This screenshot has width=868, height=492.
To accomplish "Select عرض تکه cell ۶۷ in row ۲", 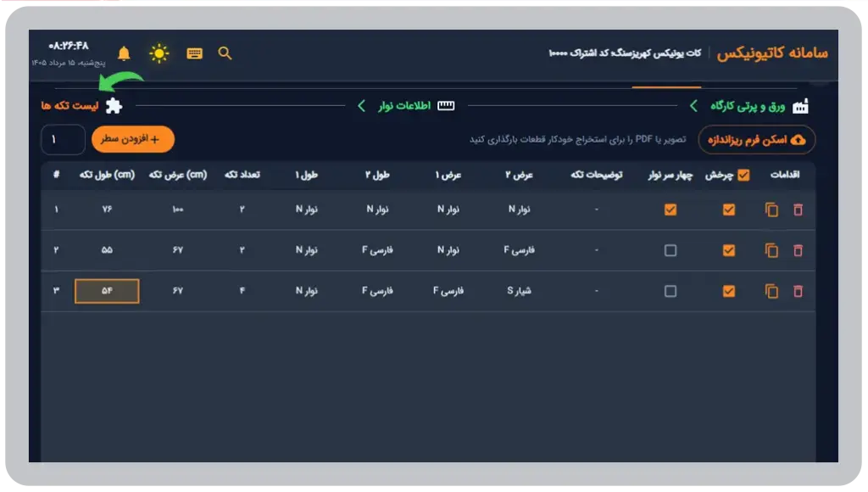I will point(178,250).
